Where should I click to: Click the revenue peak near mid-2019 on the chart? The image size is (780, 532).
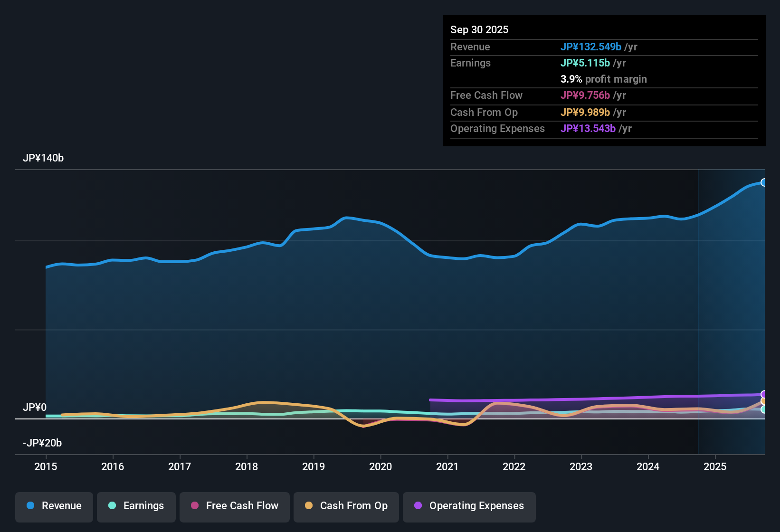[x=346, y=218]
